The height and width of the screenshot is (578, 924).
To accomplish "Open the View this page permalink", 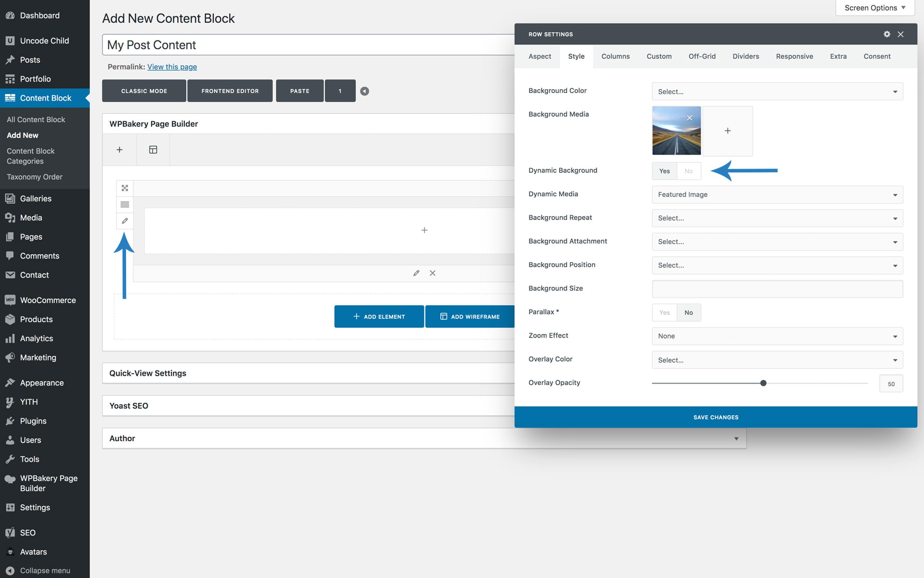I will (x=172, y=67).
